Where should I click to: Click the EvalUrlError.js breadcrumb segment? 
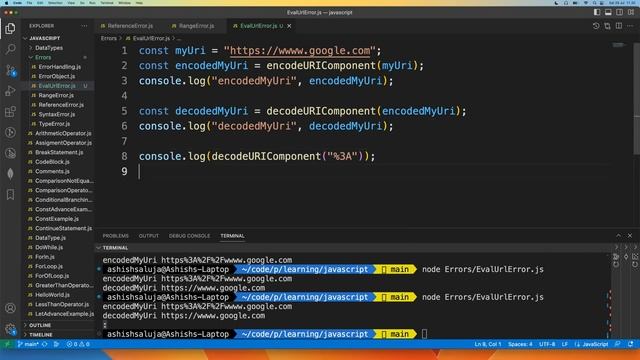pos(148,38)
